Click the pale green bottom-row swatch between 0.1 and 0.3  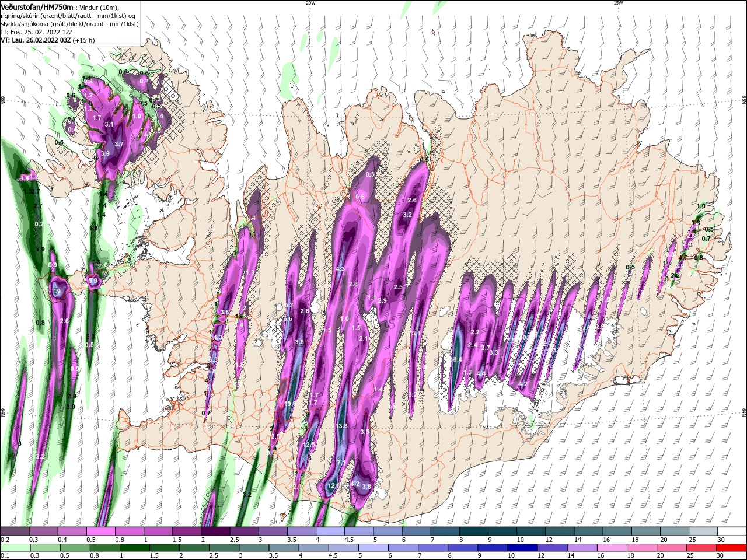click(15, 548)
